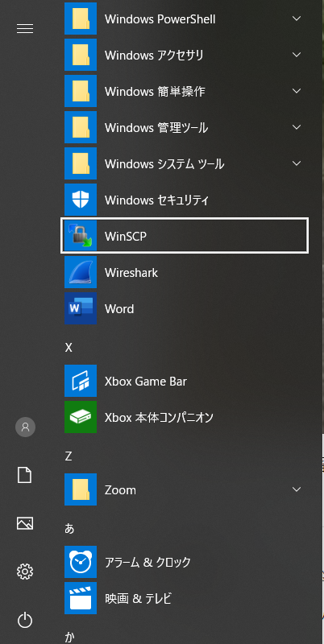Jump via the あ section header

(69, 529)
